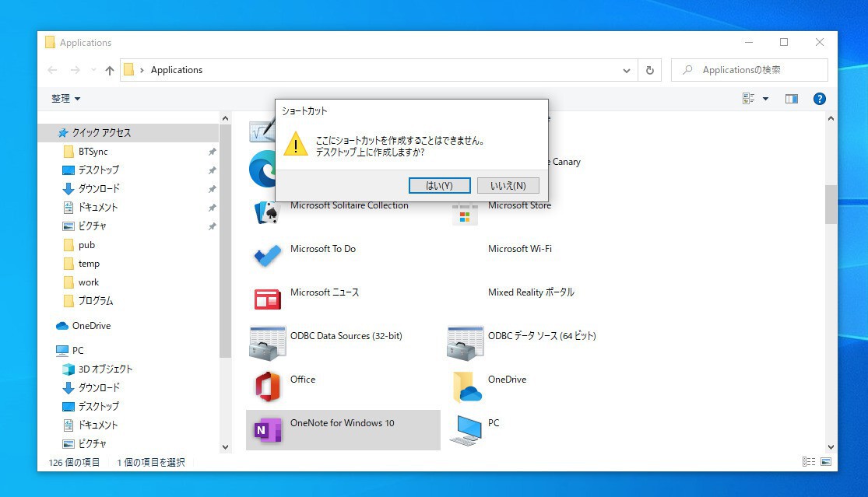Screen dimensions: 868x497
Task: Click いいえ(N) in the shortcut dialog
Action: 508,186
